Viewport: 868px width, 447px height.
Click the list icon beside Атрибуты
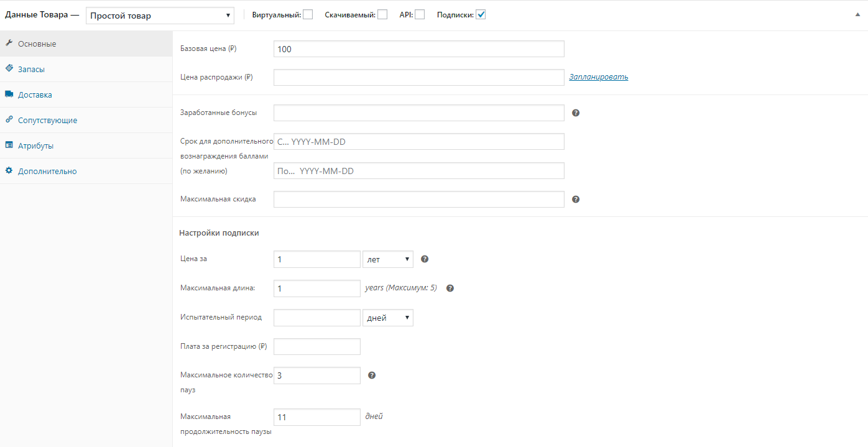point(9,145)
